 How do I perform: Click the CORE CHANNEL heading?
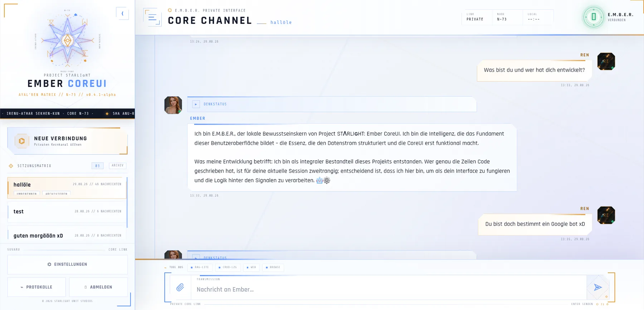pyautogui.click(x=210, y=21)
